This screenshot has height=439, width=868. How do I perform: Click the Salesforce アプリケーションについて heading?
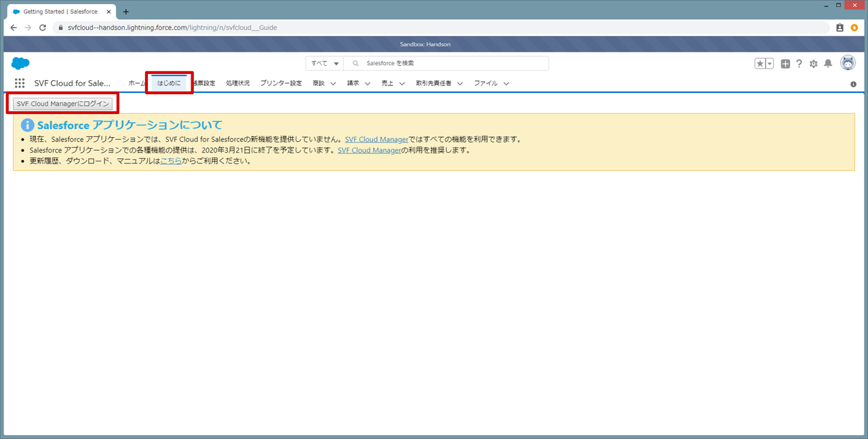point(130,125)
